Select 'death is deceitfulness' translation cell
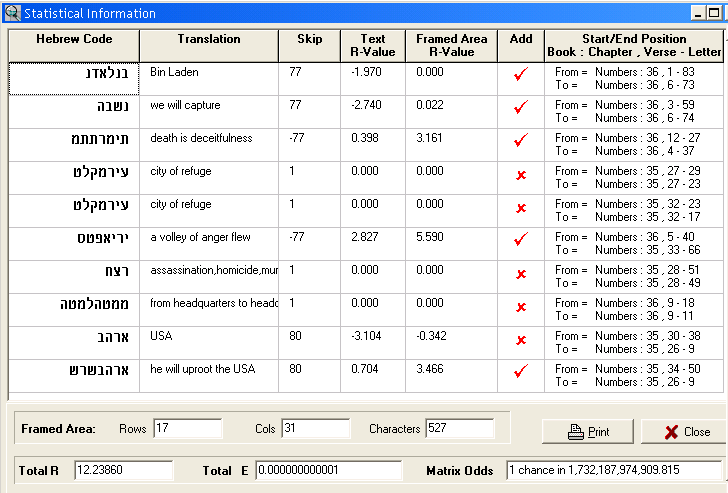Viewport: 728px width, 493px height. click(209, 145)
